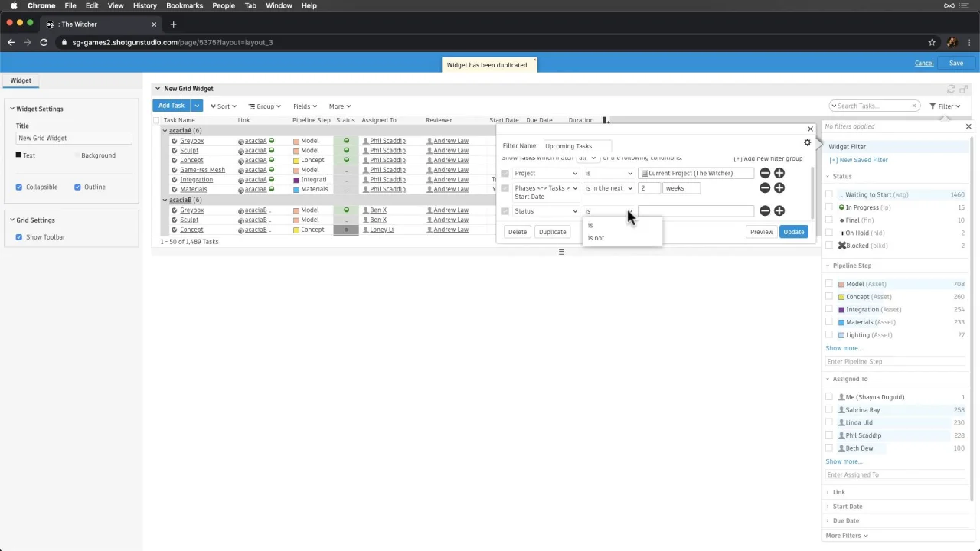980x551 pixels.
Task: Open the Status field dropdown in filter
Action: pyautogui.click(x=545, y=211)
